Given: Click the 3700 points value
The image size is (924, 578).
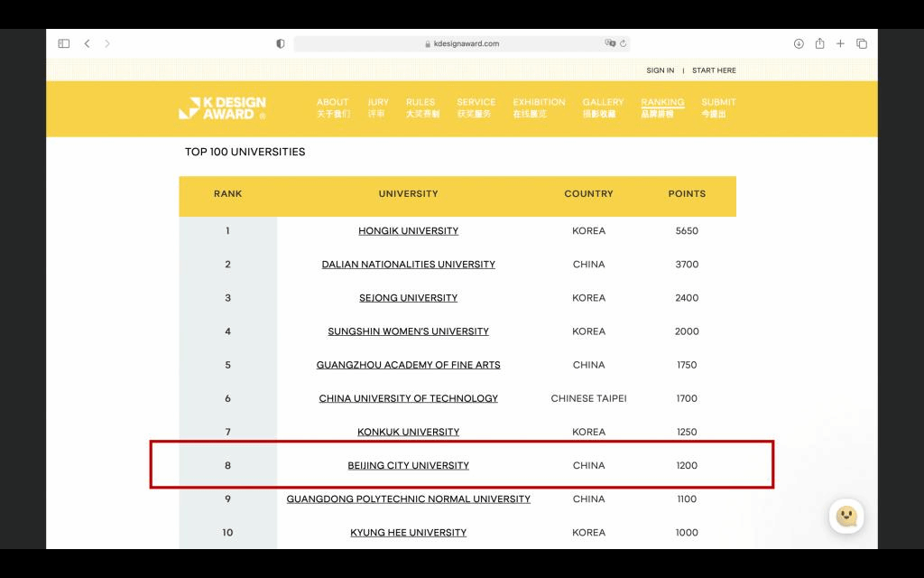Looking at the screenshot, I should coord(687,265).
